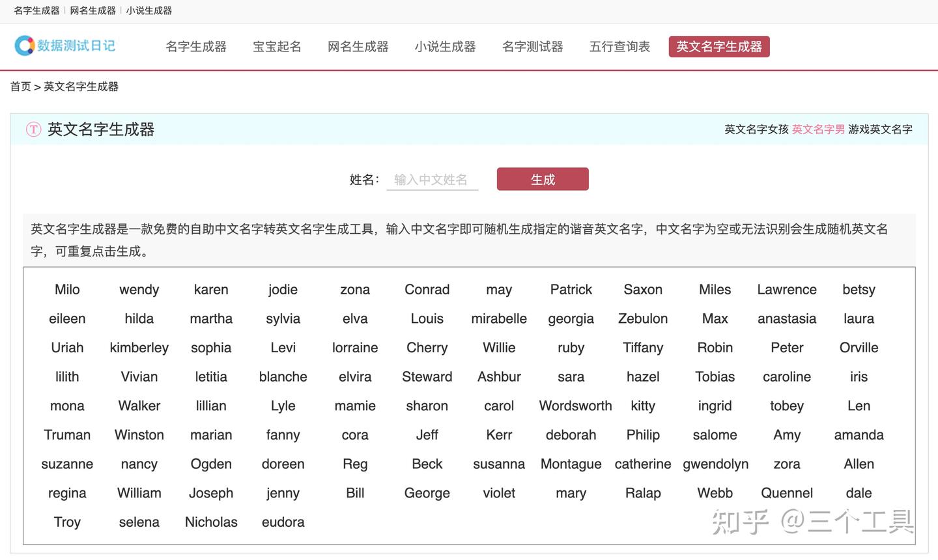Viewport: 938px width, 560px height.
Task: Select the name Winston
Action: pos(139,435)
